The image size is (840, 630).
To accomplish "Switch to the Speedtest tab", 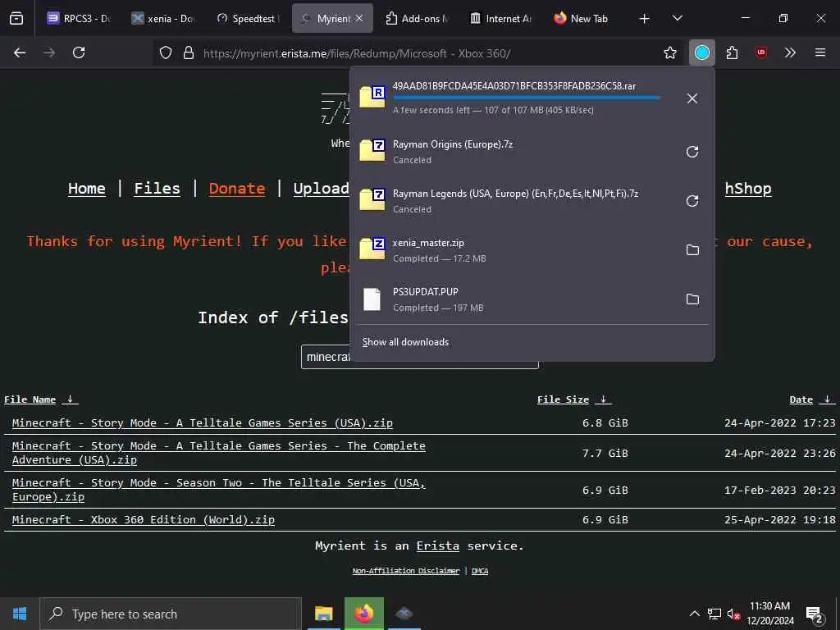I will click(x=248, y=18).
